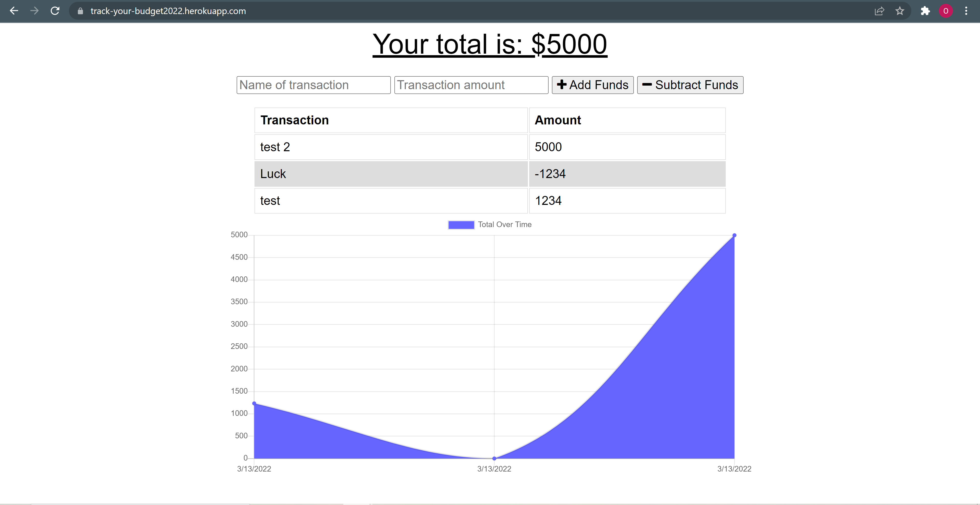This screenshot has height=505, width=980.
Task: Click the profile avatar icon
Action: point(946,11)
